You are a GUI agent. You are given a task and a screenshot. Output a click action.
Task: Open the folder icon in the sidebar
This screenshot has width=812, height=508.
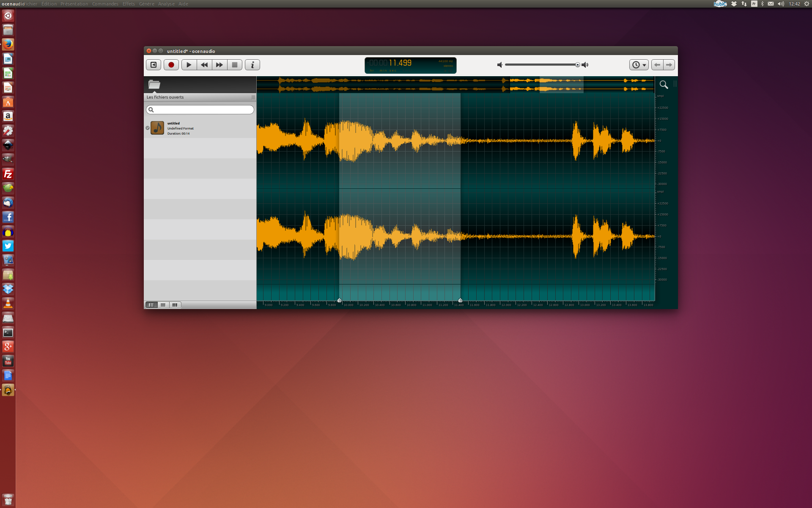point(154,84)
